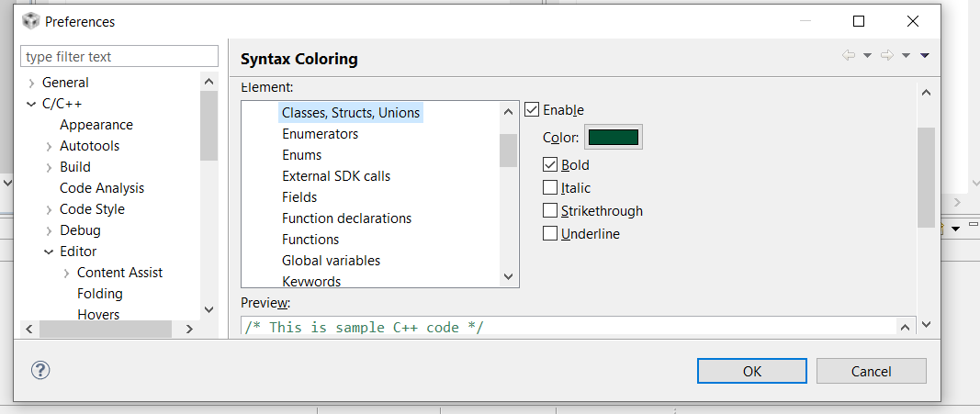
Task: Toggle the Bold checkbox
Action: pos(550,165)
